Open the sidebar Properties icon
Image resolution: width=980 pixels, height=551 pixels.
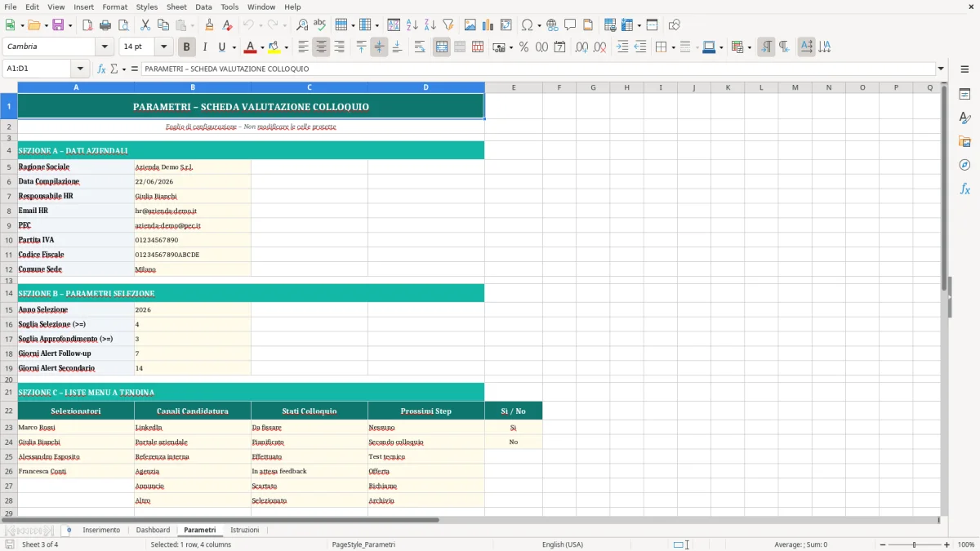[x=964, y=94]
